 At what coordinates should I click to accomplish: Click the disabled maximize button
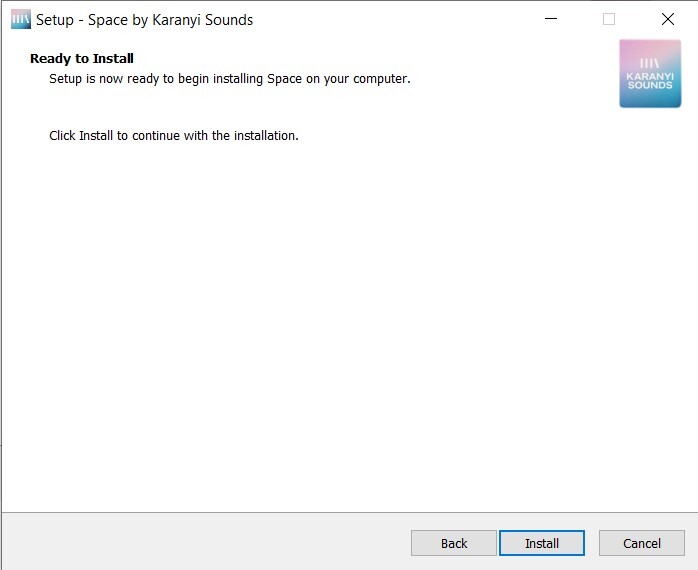point(609,19)
